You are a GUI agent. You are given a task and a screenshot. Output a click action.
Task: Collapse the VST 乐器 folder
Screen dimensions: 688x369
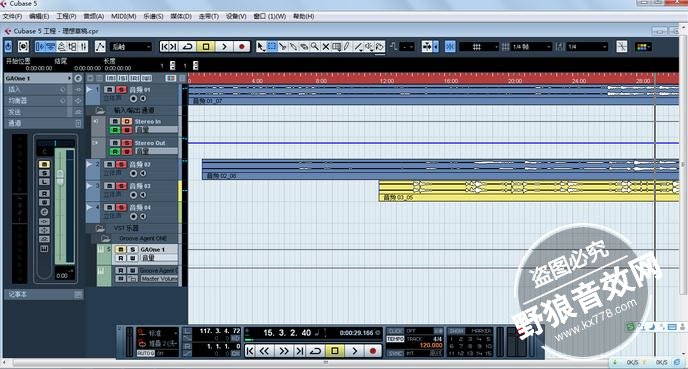[x=100, y=228]
